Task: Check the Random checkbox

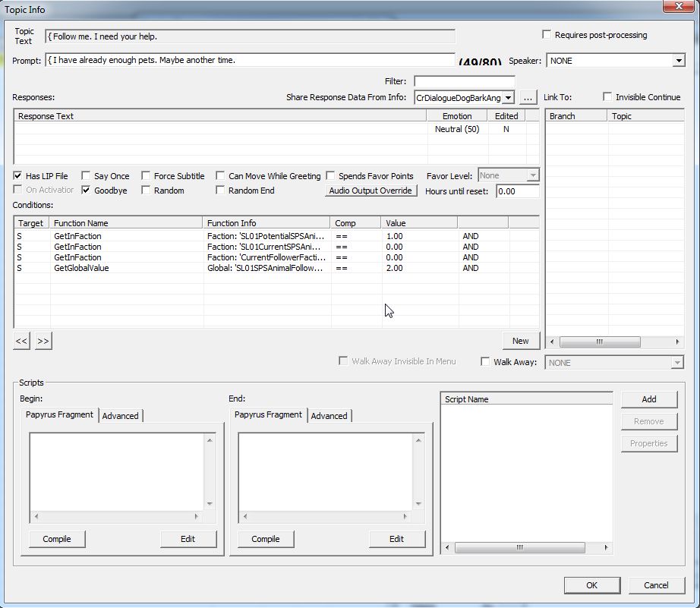Action: point(146,190)
